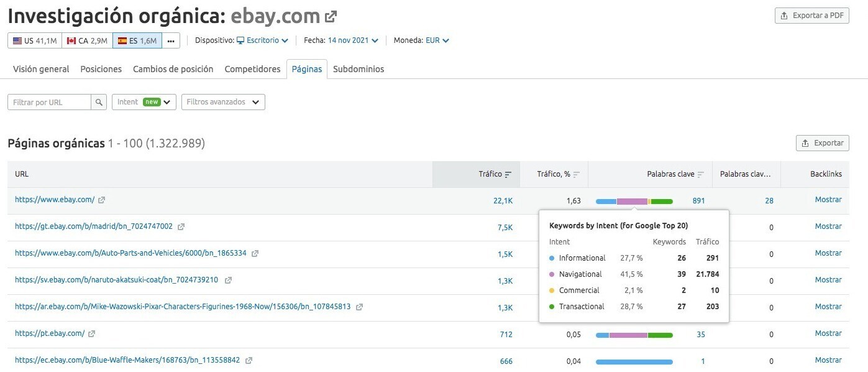
Task: Open the Escritorio device dropdown
Action: coord(262,40)
